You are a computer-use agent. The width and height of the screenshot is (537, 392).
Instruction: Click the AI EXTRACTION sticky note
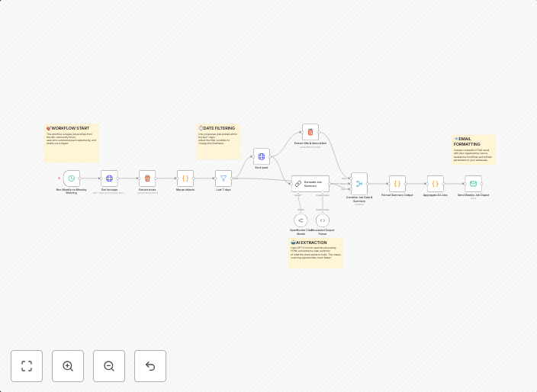[x=316, y=252]
